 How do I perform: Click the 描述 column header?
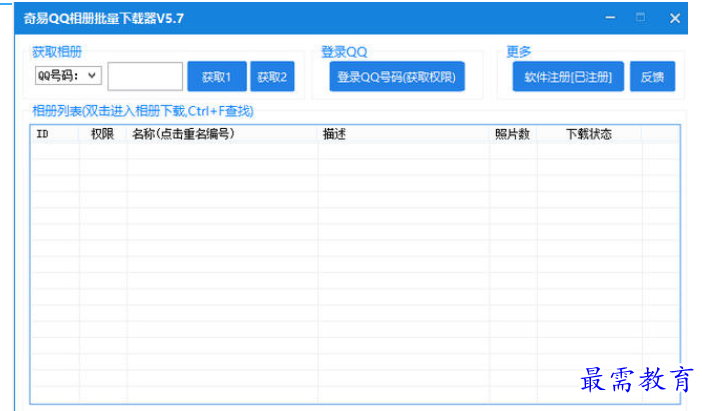coord(403,134)
